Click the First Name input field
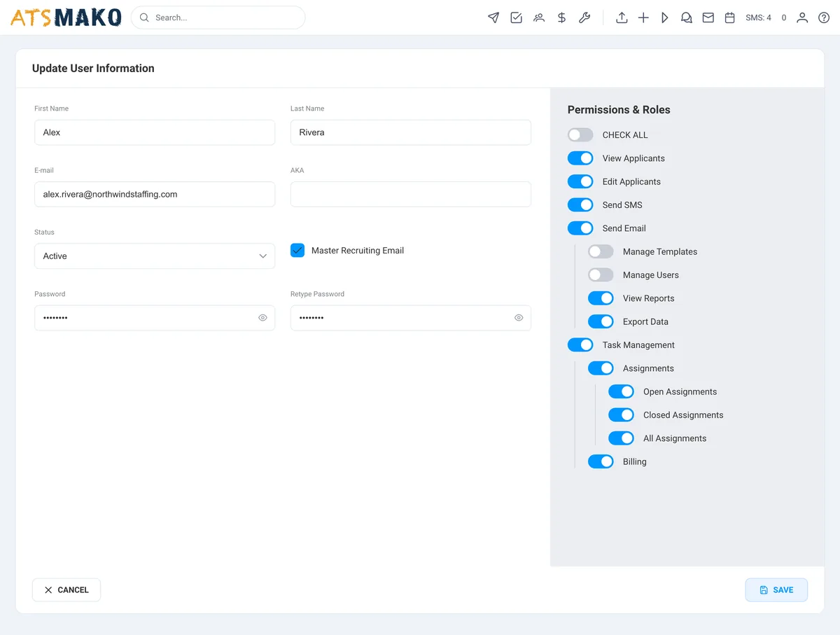 tap(155, 132)
